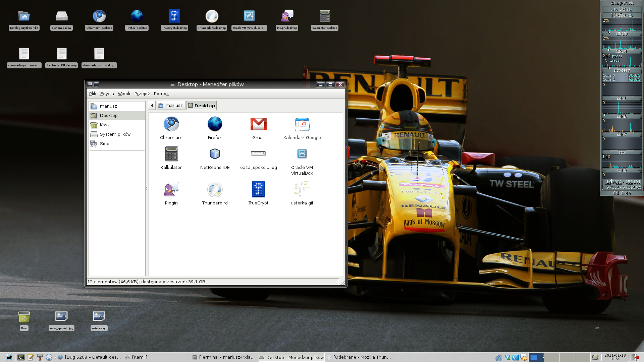644x362 pixels.
Task: Select Kosz in the side panel
Action: (x=104, y=125)
